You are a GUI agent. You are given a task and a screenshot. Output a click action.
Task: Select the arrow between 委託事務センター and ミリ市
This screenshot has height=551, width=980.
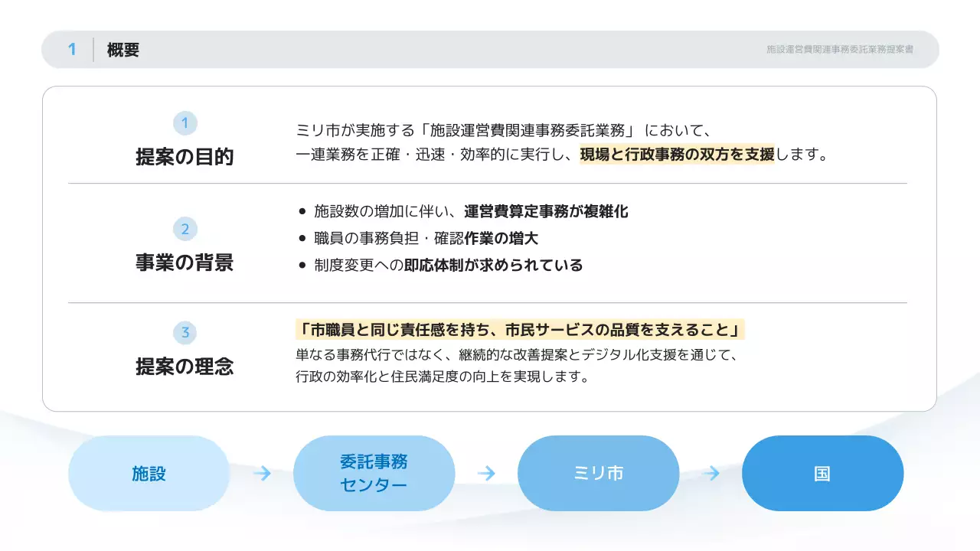pyautogui.click(x=485, y=473)
